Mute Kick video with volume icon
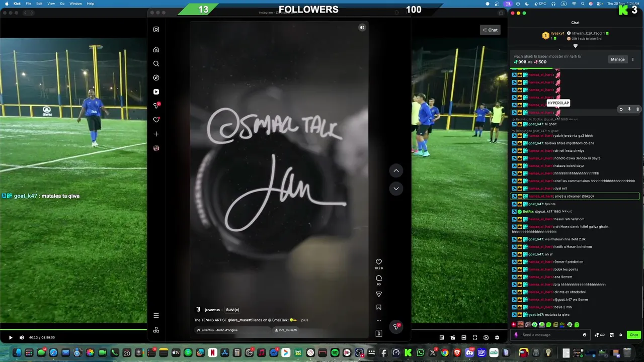The height and width of the screenshot is (362, 644). tap(22, 337)
